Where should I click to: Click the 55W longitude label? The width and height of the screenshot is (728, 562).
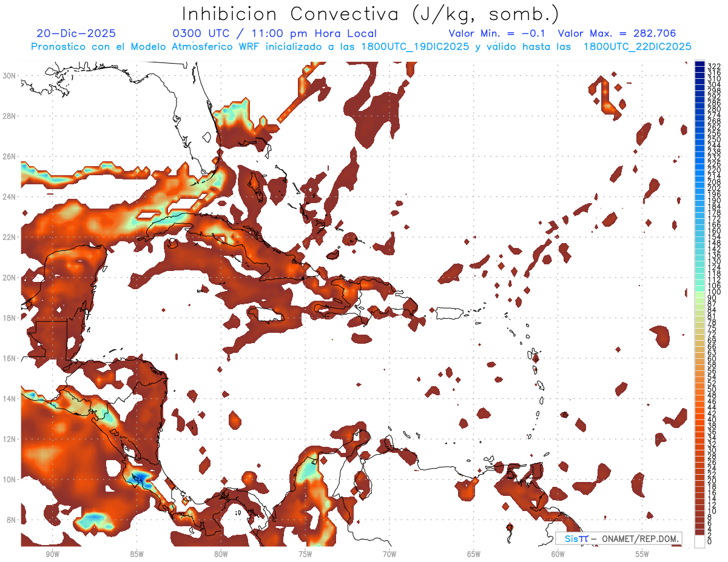click(642, 554)
